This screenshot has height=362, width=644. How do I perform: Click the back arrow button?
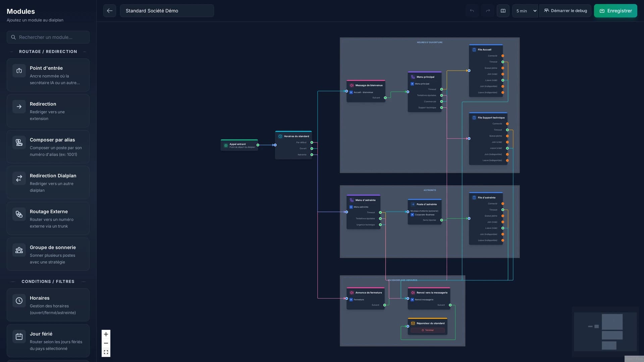tap(110, 11)
